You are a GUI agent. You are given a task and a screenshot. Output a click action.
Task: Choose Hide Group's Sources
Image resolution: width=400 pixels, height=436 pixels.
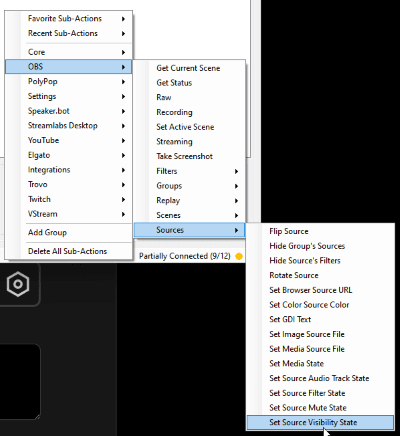(320, 246)
